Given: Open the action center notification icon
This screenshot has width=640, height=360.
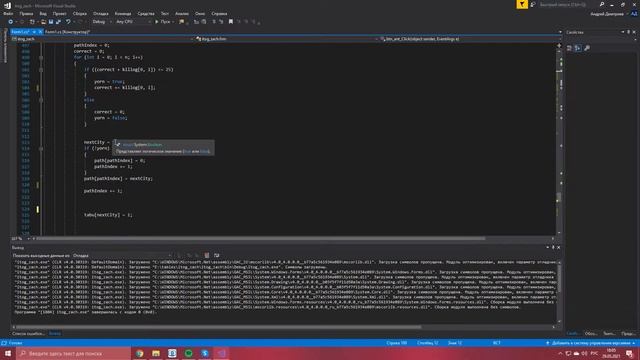Looking at the screenshot, I should [629, 353].
